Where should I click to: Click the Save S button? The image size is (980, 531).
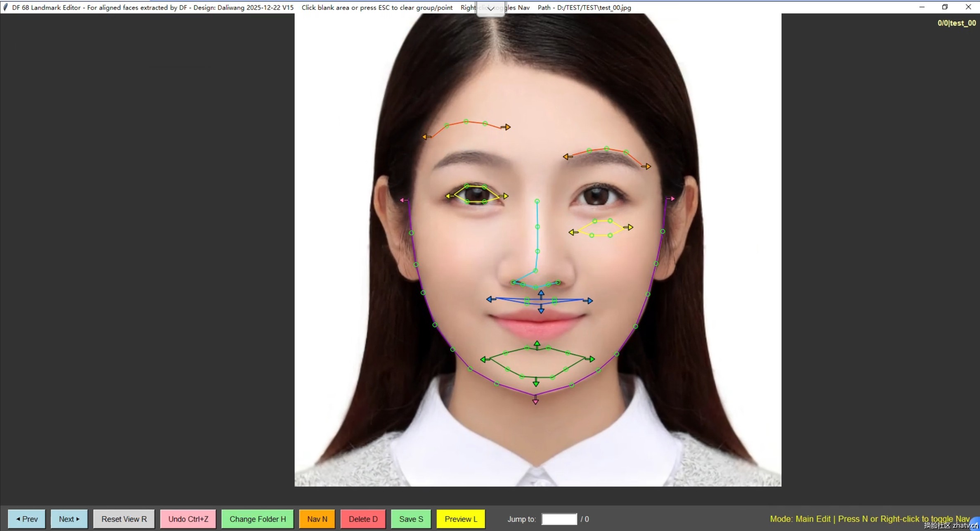point(411,519)
